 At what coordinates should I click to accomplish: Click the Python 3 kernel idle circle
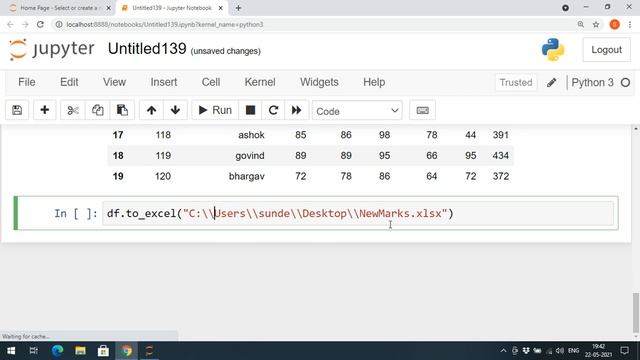pos(625,82)
